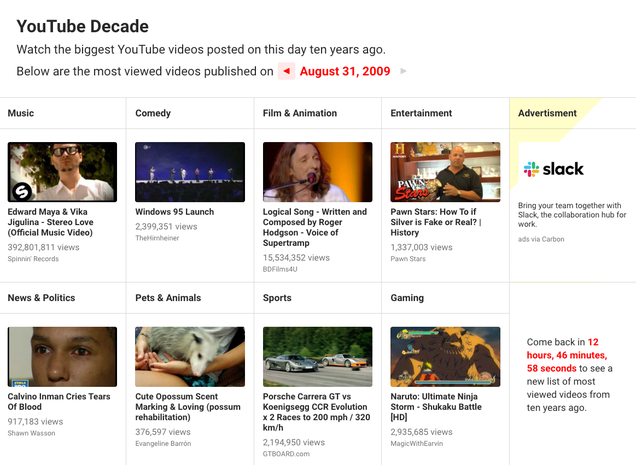Click the 917,183 views count
636x465 pixels.
click(x=35, y=422)
